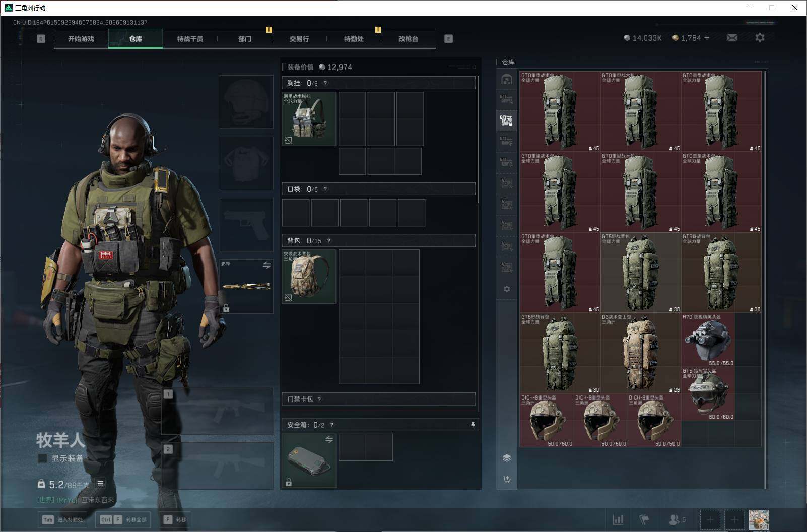Open the bar-chart statistics icon
Viewport: 807px width, 532px height.
click(x=618, y=519)
